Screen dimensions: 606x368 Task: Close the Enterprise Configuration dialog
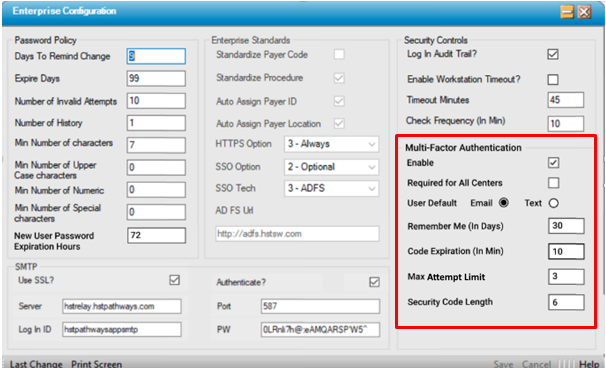584,12
